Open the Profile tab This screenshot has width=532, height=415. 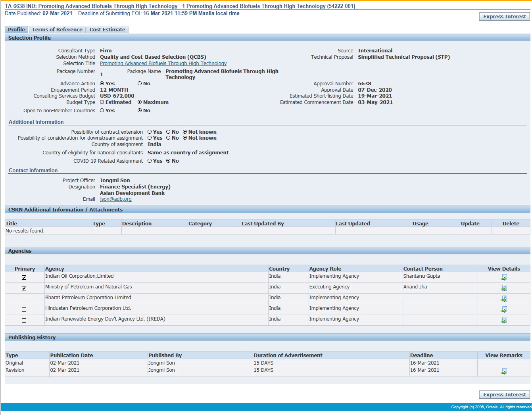pyautogui.click(x=16, y=29)
